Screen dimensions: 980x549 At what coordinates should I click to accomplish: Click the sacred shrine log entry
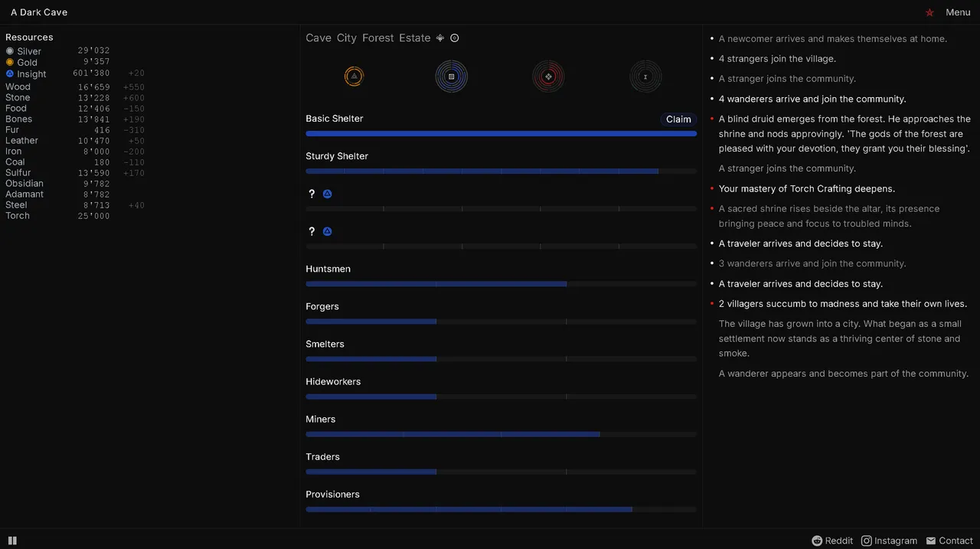[829, 216]
